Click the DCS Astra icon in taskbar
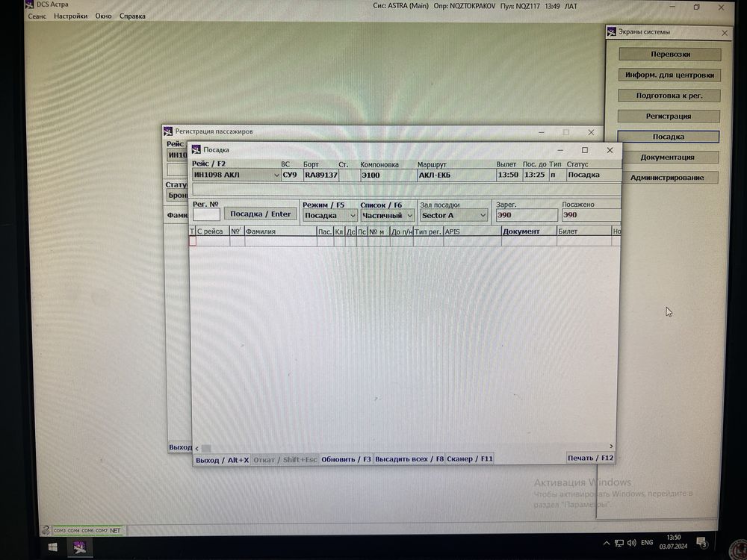Viewport: 747px width, 560px height. [x=80, y=547]
